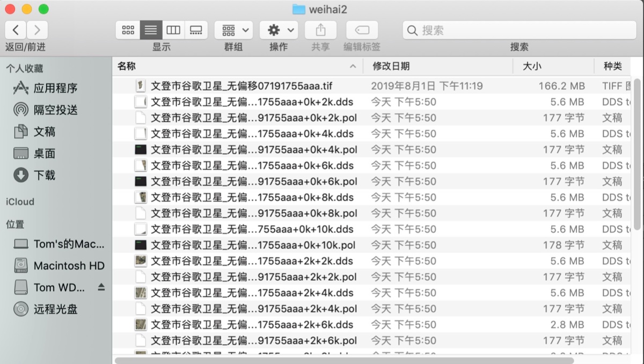Switch to column view

tap(173, 30)
